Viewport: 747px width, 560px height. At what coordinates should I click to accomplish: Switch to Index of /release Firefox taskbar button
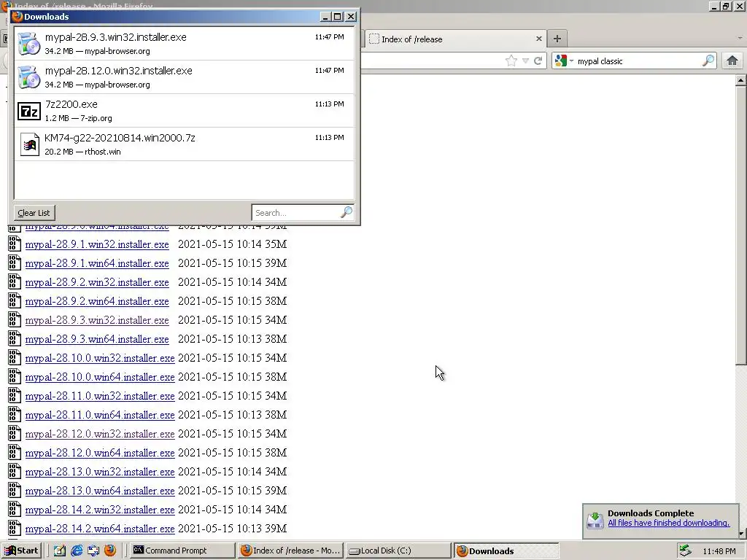(290, 551)
